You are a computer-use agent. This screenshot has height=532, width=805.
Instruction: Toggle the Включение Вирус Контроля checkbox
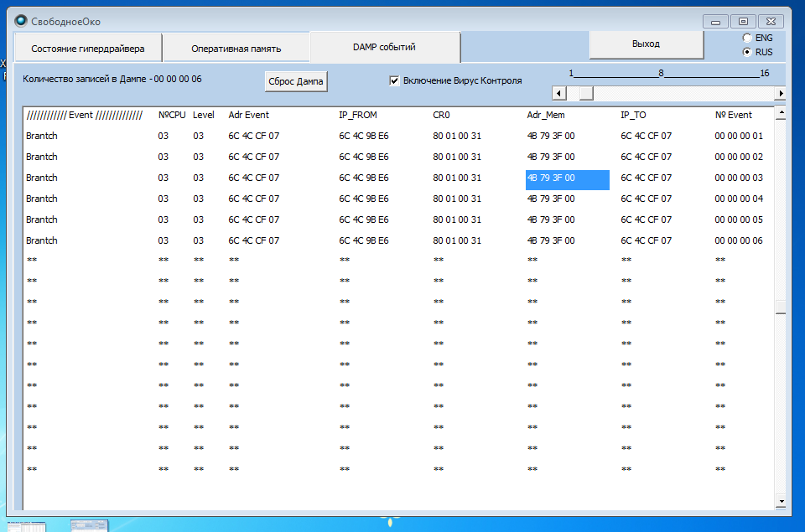(395, 80)
